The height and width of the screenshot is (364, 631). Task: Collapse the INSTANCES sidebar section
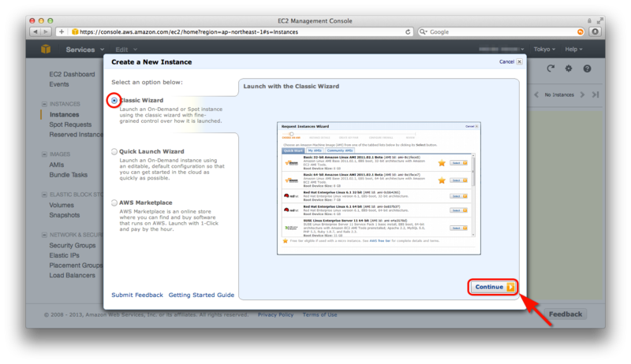pos(44,104)
